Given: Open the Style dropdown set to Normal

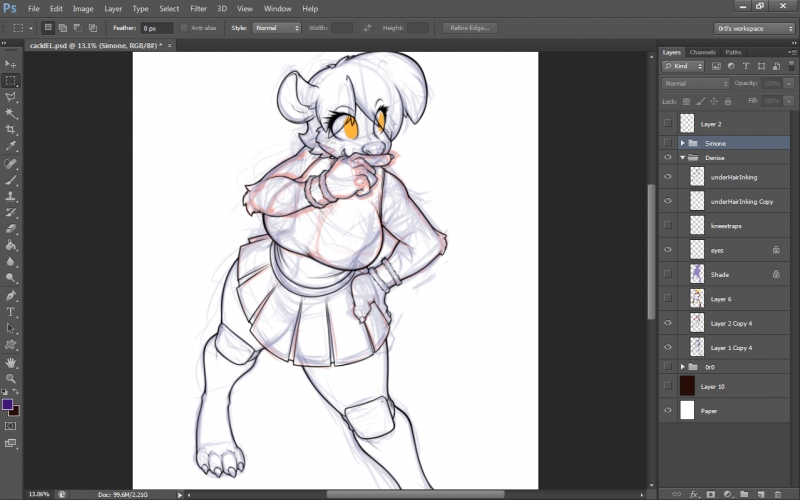Looking at the screenshot, I should pyautogui.click(x=276, y=28).
